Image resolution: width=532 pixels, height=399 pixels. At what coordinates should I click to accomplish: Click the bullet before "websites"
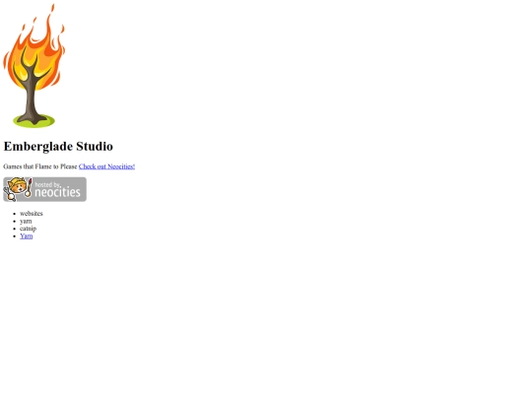coord(14,214)
